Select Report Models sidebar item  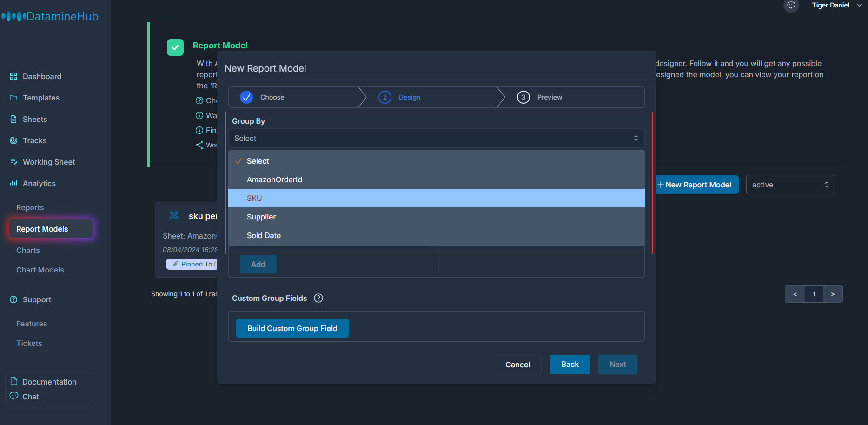[x=50, y=229]
